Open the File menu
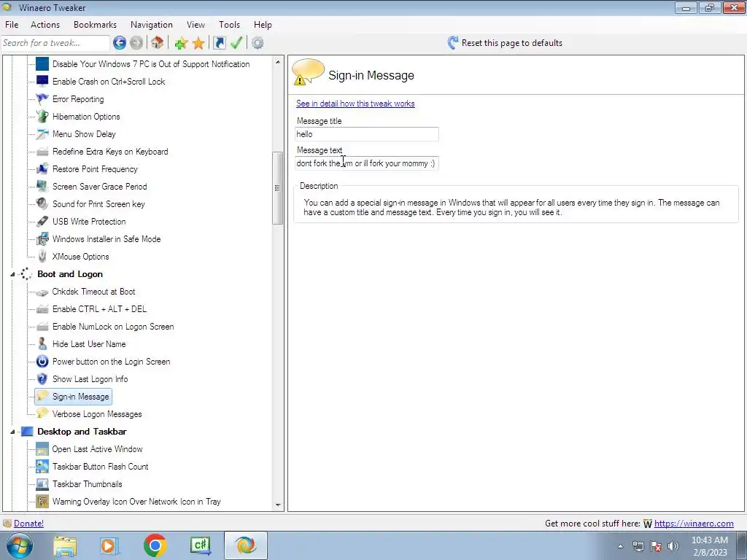Screen dimensions: 747x560 coord(12,25)
